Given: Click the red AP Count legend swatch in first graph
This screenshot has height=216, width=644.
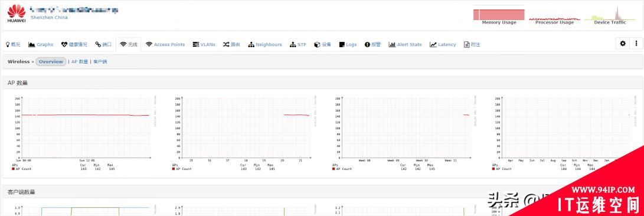Looking at the screenshot, I should (x=13, y=169).
